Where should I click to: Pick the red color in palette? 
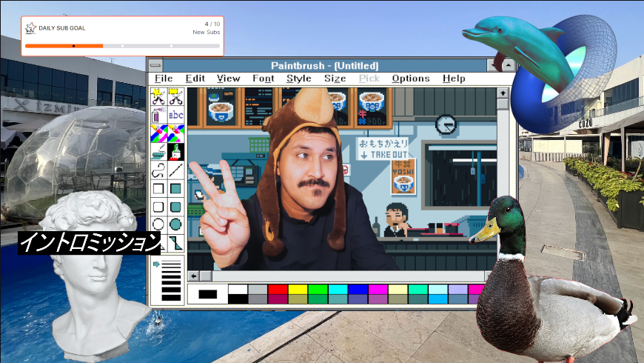pos(277,289)
